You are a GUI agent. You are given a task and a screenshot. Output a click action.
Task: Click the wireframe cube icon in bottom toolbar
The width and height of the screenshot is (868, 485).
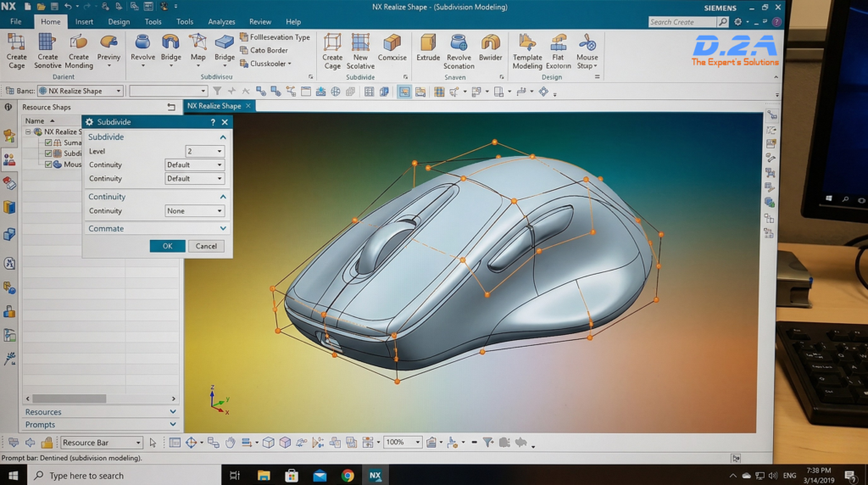tap(269, 443)
